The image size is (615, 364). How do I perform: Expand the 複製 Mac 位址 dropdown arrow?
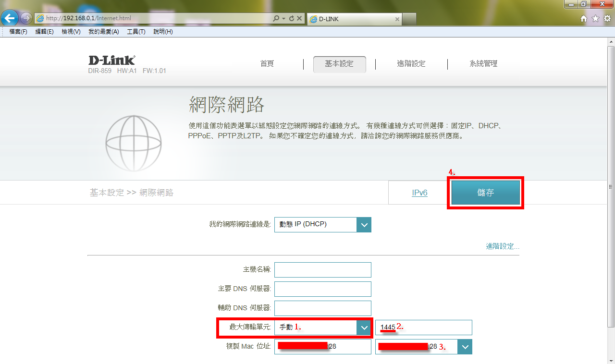(x=465, y=347)
